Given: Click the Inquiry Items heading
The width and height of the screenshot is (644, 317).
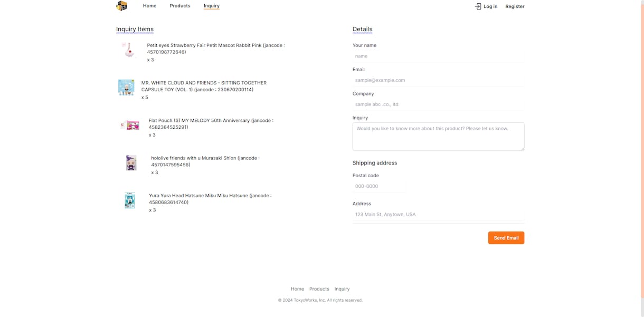Looking at the screenshot, I should 135,29.
